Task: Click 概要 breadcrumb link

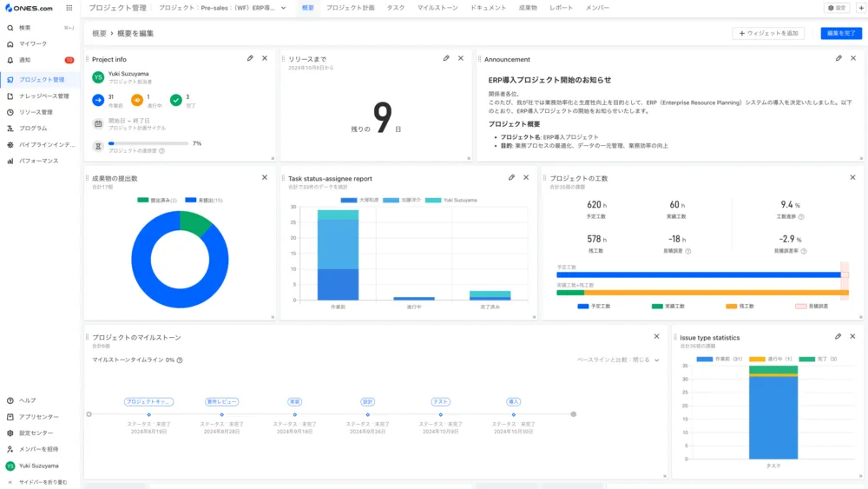Action: (x=99, y=33)
